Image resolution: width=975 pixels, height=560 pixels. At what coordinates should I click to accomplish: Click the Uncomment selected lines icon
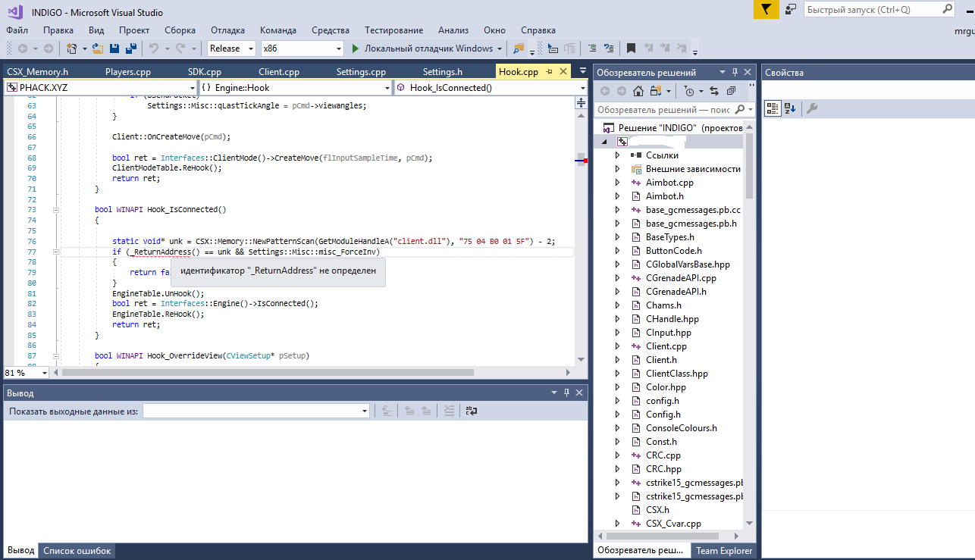coord(609,48)
